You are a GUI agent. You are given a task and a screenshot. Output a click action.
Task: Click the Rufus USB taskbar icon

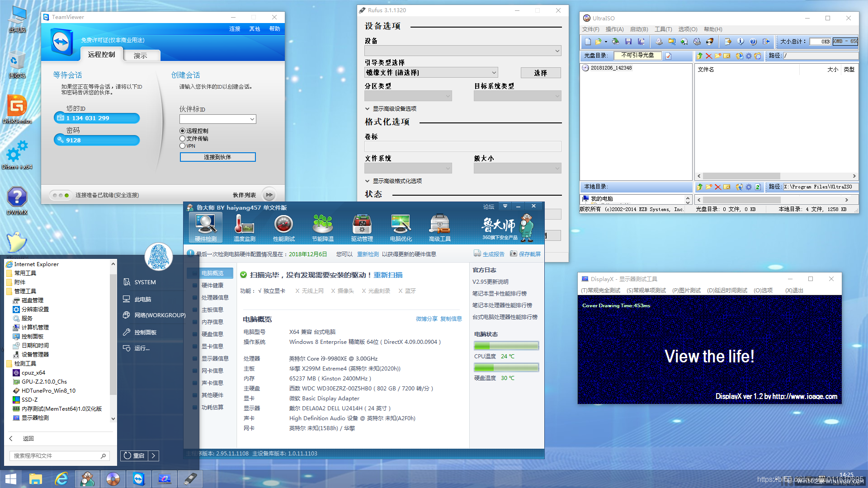click(190, 479)
